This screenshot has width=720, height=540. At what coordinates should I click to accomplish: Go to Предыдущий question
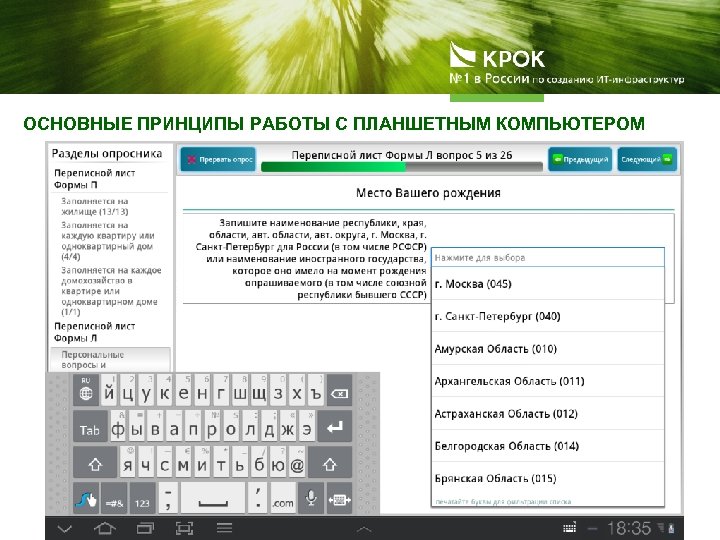click(x=580, y=159)
